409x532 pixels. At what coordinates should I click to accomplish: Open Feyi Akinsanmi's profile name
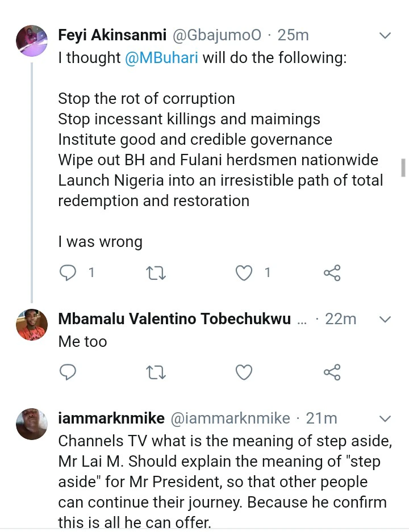click(112, 35)
